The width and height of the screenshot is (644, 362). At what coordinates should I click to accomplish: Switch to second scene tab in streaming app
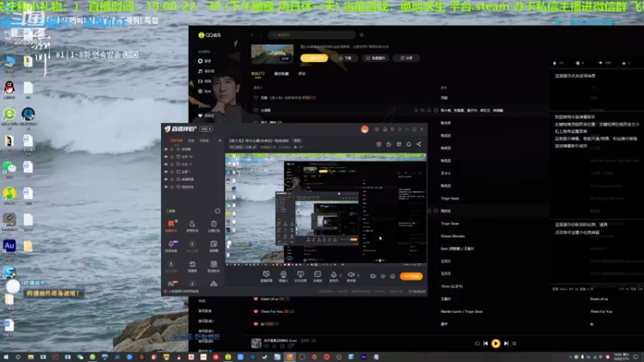(x=191, y=140)
